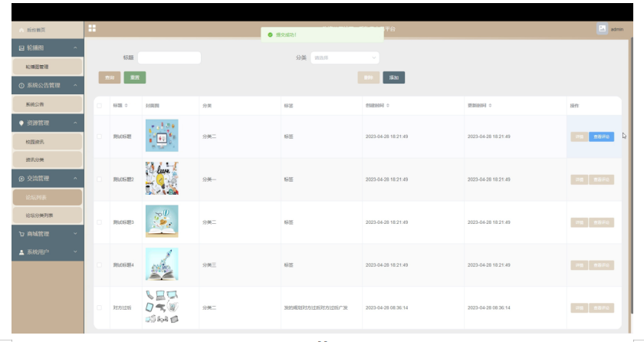Click the green 重置 reset button
This screenshot has width=644, height=342.
[x=135, y=77]
